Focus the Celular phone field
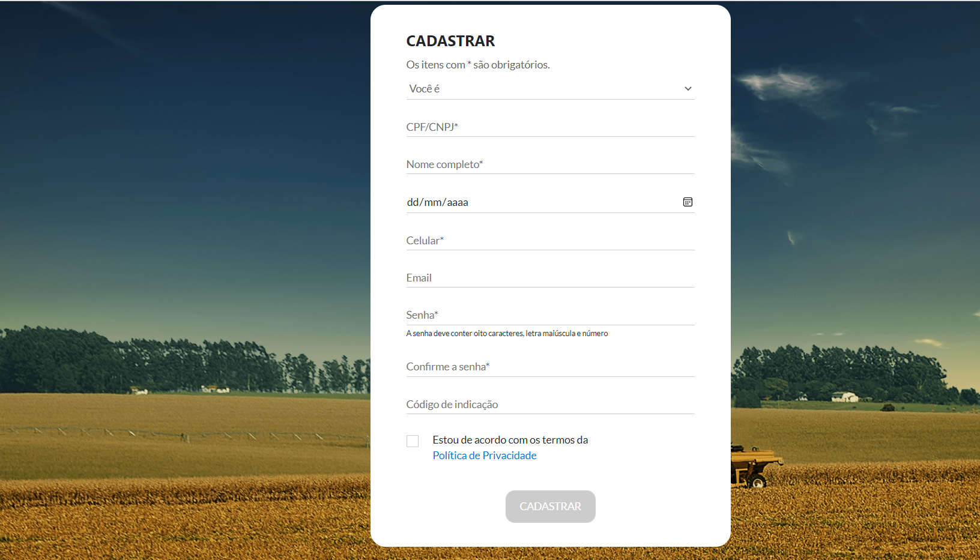980x560 pixels. pos(549,241)
